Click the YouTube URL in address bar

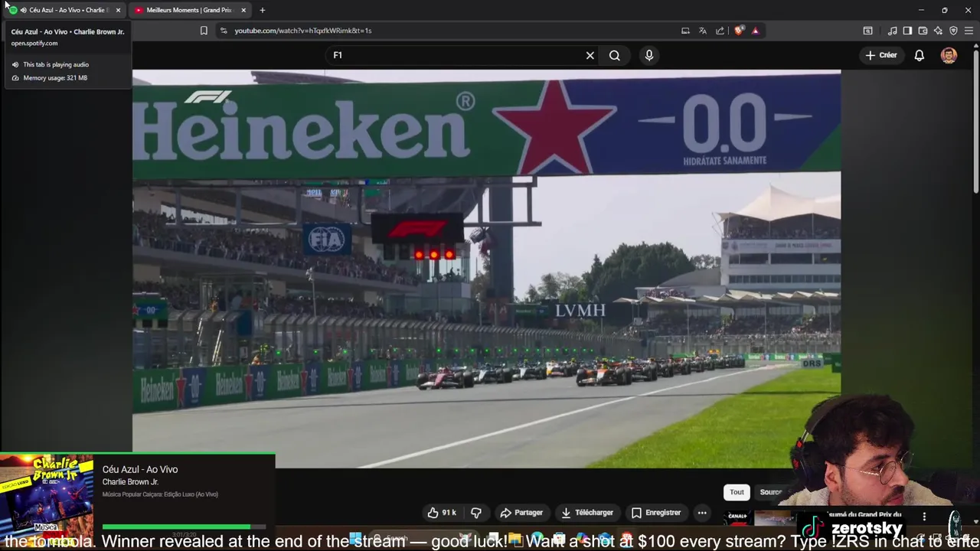coord(303,31)
